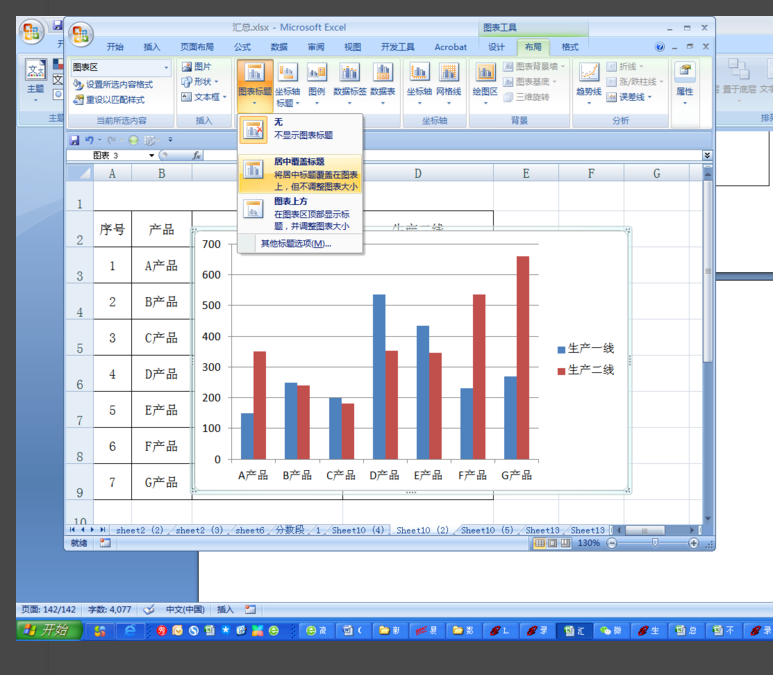Open the 坐标轴标题 axis titles button
This screenshot has height=675, width=773.
point(287,84)
